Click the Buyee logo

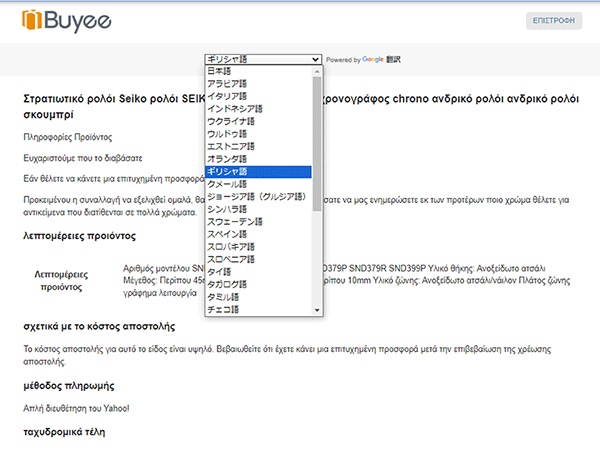[67, 21]
